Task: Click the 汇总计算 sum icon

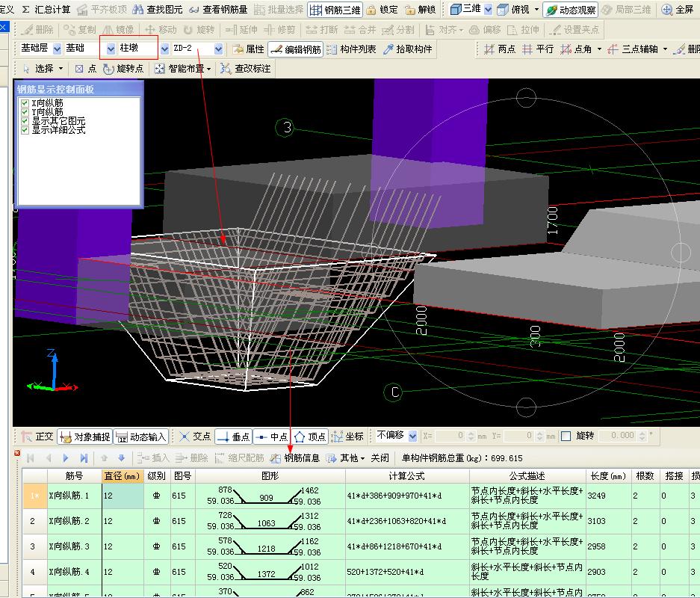Action: 26,10
